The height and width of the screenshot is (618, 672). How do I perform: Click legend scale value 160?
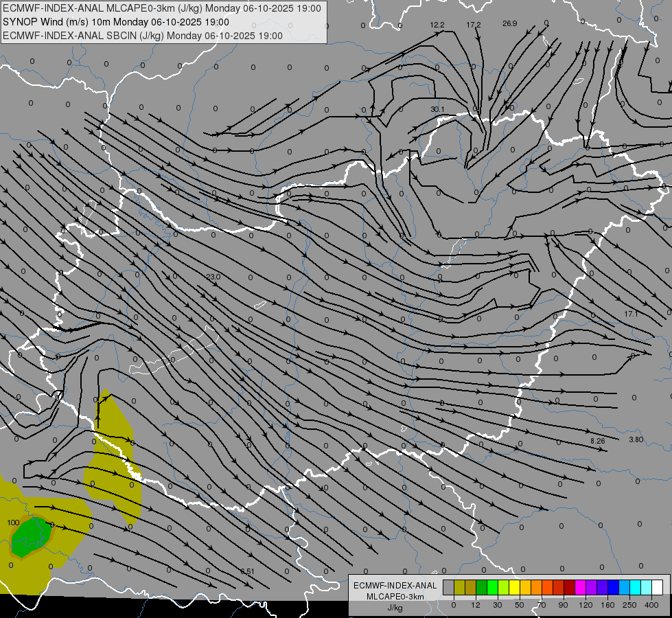point(607,605)
